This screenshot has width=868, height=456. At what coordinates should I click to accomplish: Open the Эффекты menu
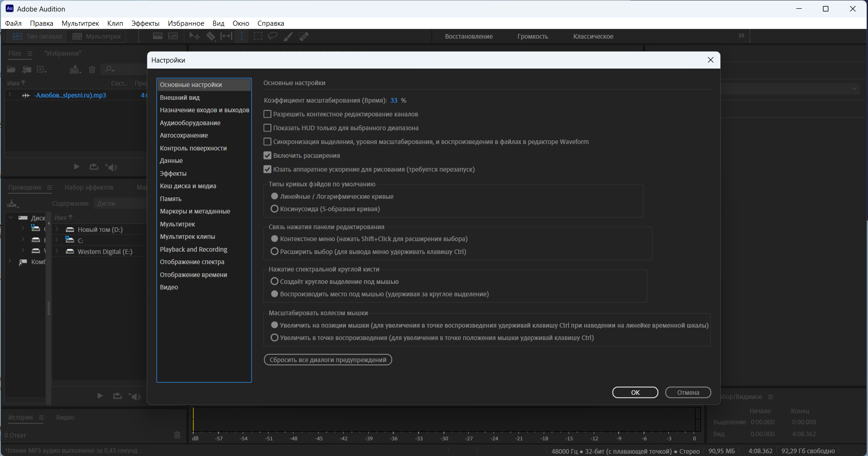click(145, 23)
